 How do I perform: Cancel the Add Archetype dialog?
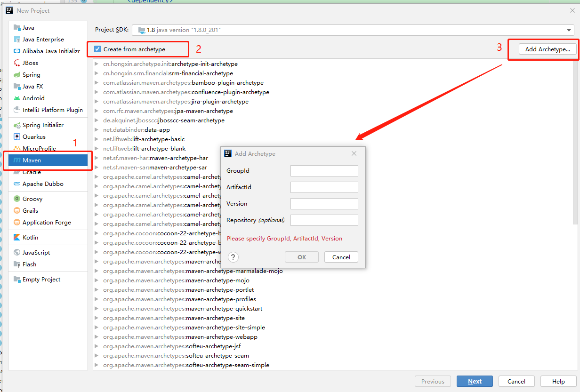pyautogui.click(x=341, y=257)
